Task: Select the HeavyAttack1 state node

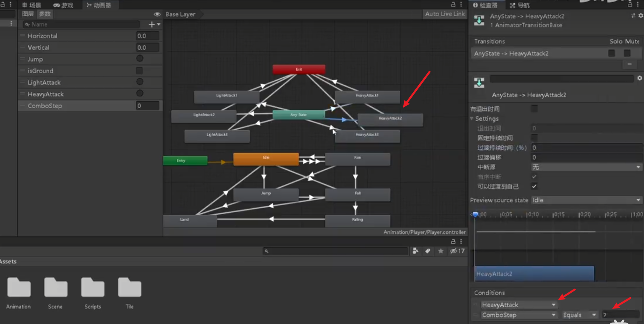Action: 367,97
